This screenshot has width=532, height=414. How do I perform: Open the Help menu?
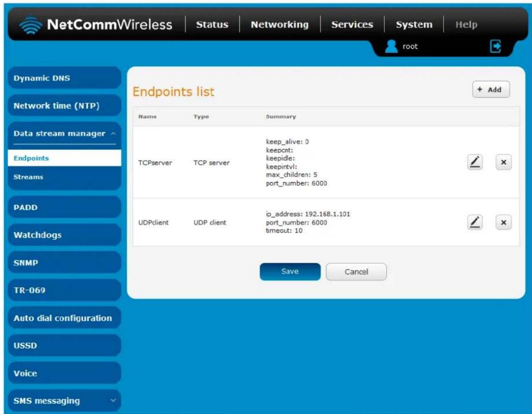tap(466, 25)
